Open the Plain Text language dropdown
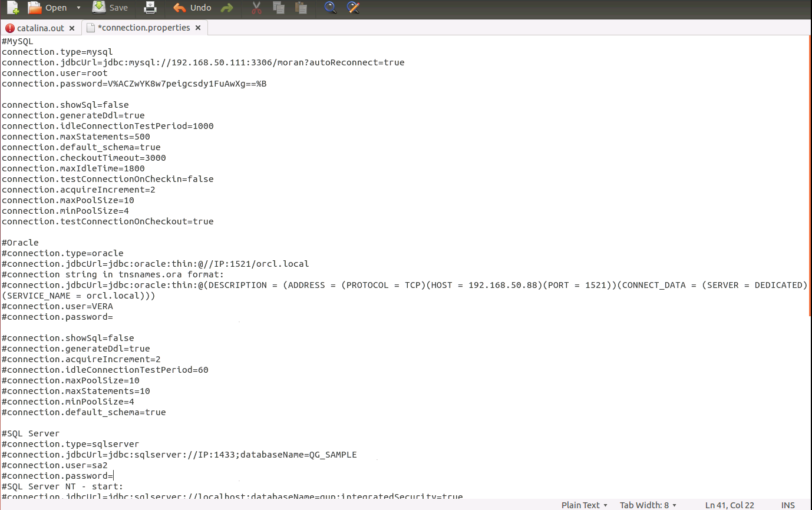 585,505
